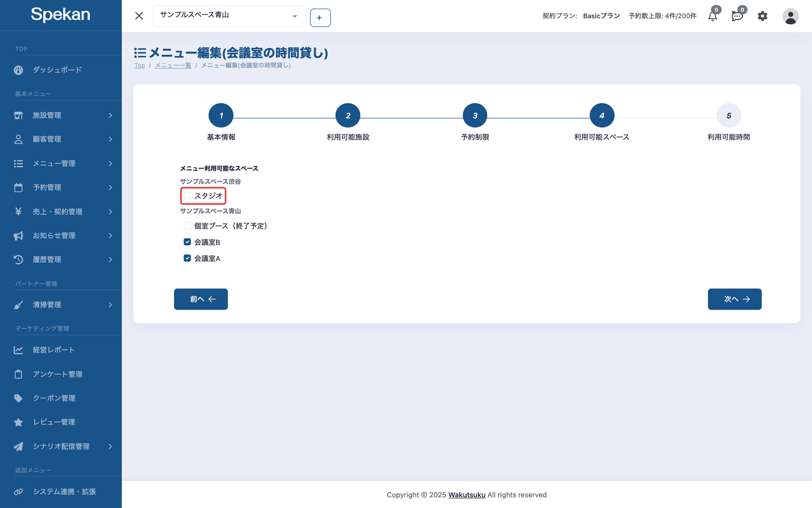
Task: Check the スタジオ checkbox
Action: (187, 196)
